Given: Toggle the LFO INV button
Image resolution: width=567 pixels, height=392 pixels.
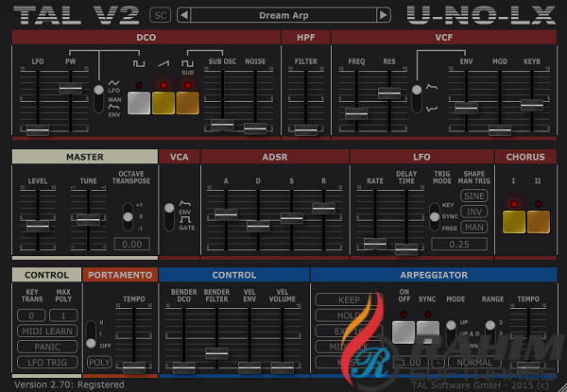Looking at the screenshot, I should pyautogui.click(x=473, y=212).
